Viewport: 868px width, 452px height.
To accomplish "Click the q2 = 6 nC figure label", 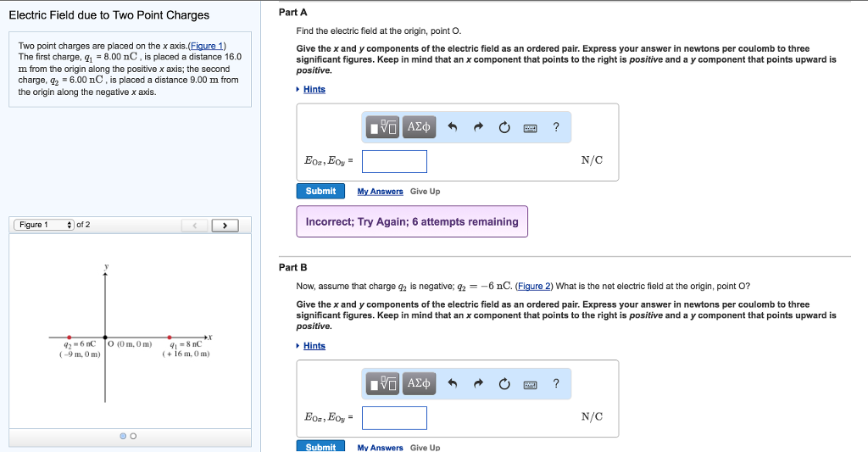I will tap(80, 344).
